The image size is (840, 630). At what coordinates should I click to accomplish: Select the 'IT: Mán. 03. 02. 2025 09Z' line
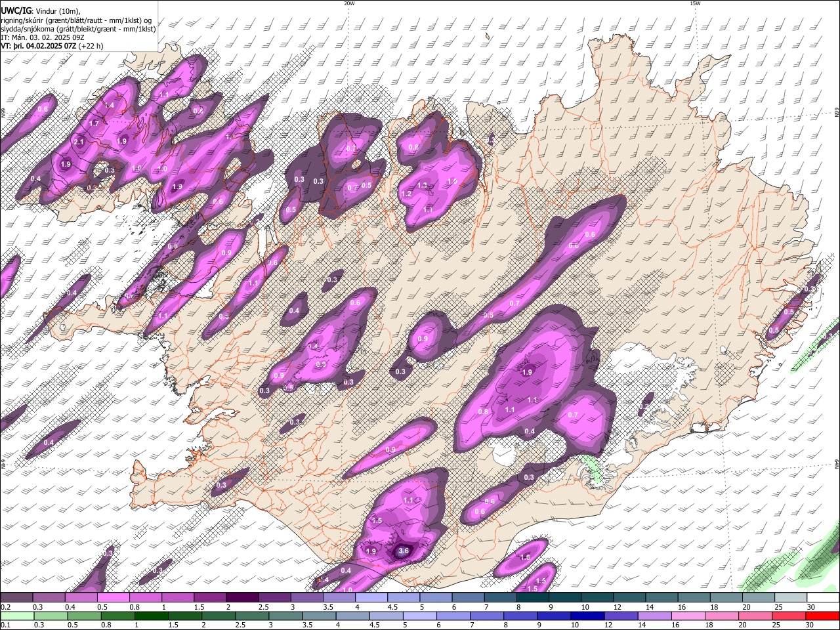click(x=43, y=37)
